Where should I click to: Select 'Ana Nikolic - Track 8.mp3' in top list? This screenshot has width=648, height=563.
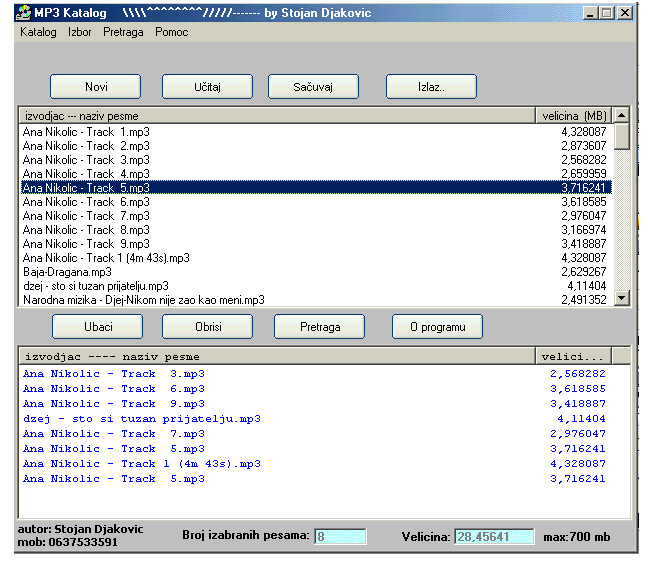[x=316, y=230]
